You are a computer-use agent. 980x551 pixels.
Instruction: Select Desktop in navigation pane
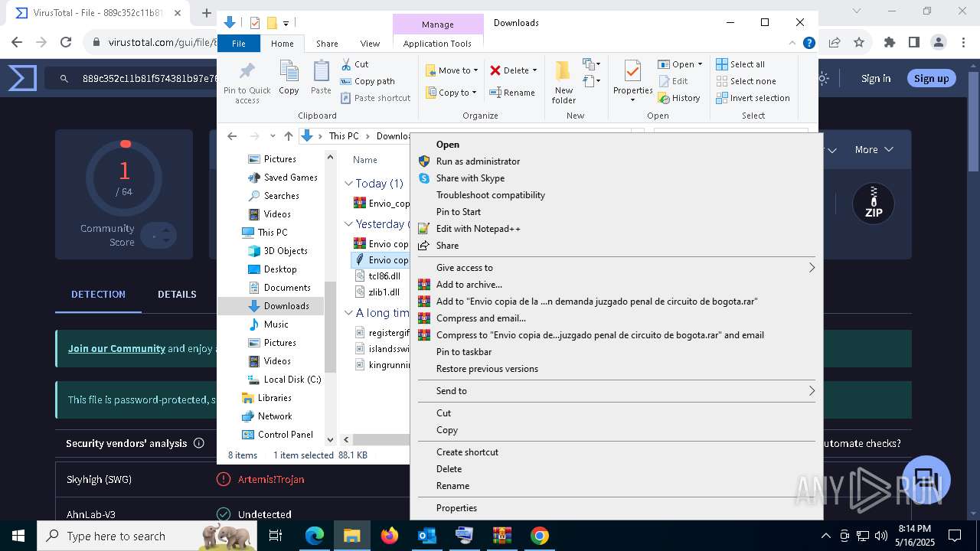coord(273,269)
